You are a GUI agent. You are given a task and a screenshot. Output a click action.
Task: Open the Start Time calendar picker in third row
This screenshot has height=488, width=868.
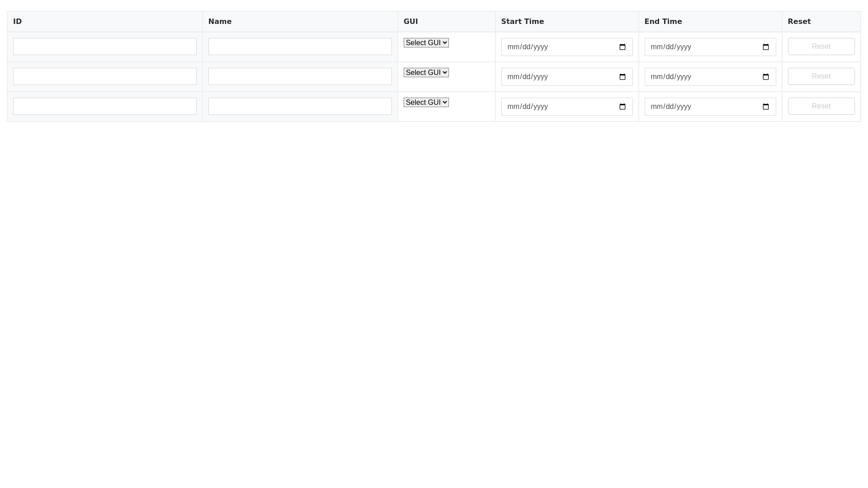coord(623,107)
